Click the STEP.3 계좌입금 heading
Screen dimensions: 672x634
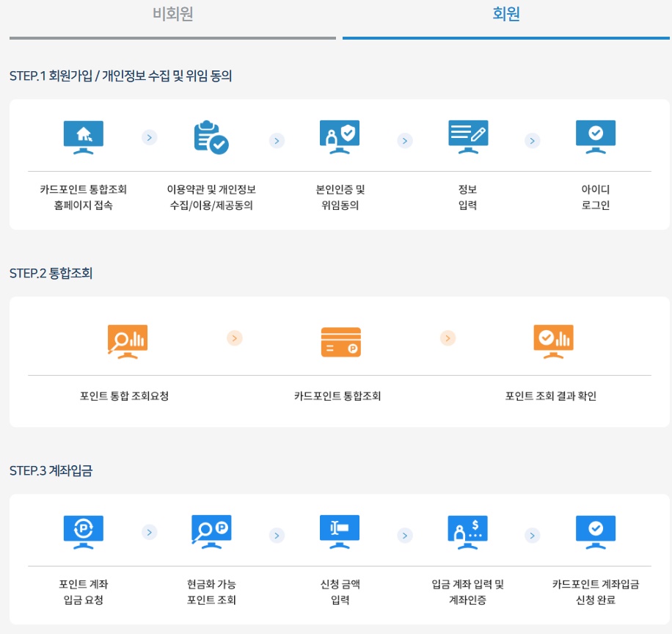click(x=51, y=470)
